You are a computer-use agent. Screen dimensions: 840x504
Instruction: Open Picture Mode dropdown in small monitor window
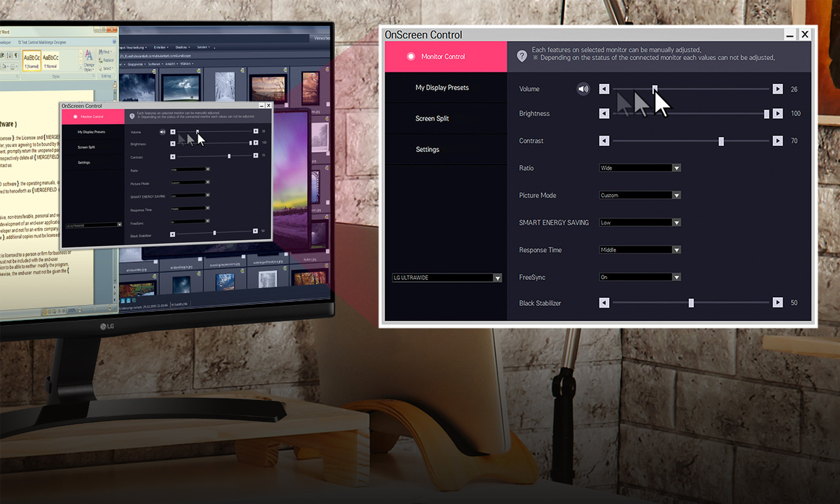190,182
